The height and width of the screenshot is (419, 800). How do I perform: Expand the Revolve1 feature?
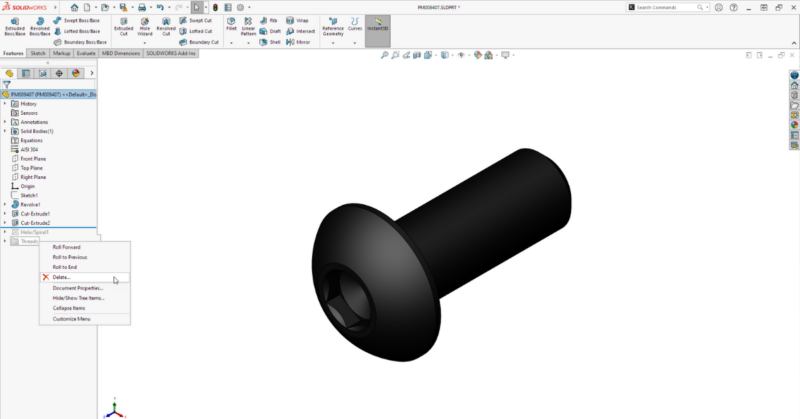pos(5,205)
